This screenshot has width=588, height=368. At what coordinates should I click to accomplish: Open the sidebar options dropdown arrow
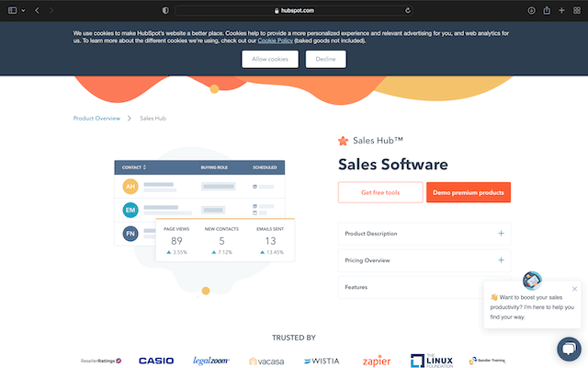point(23,11)
